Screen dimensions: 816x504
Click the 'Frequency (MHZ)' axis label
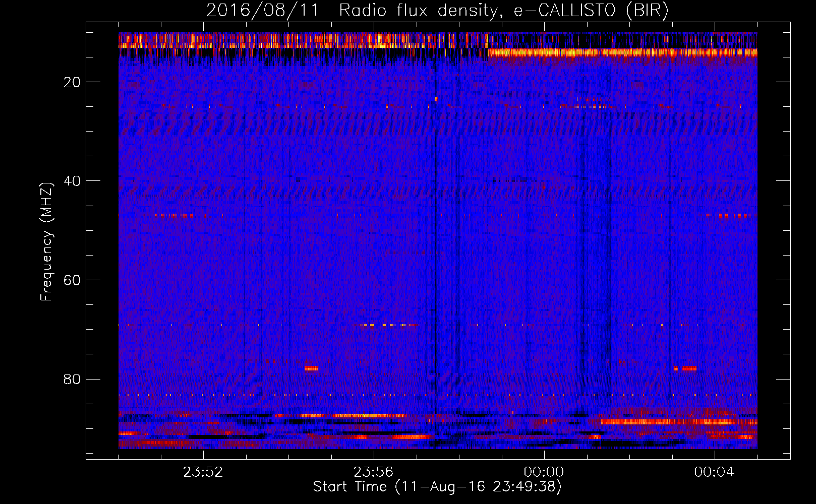[x=46, y=242]
